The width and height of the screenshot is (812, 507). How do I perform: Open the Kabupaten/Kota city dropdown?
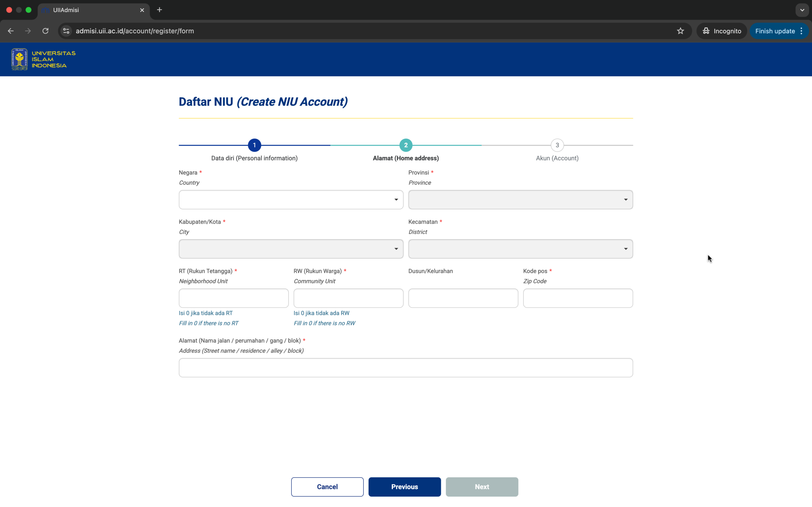291,249
